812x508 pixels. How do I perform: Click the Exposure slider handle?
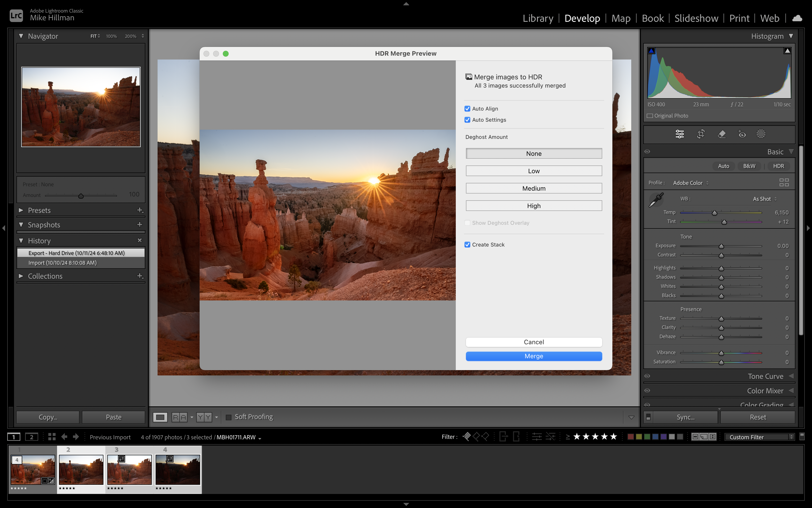point(721,246)
